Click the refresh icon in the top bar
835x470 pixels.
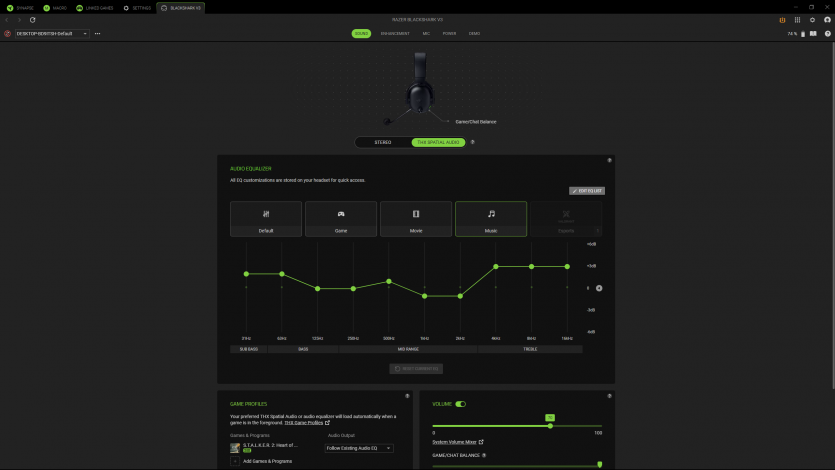[32, 20]
